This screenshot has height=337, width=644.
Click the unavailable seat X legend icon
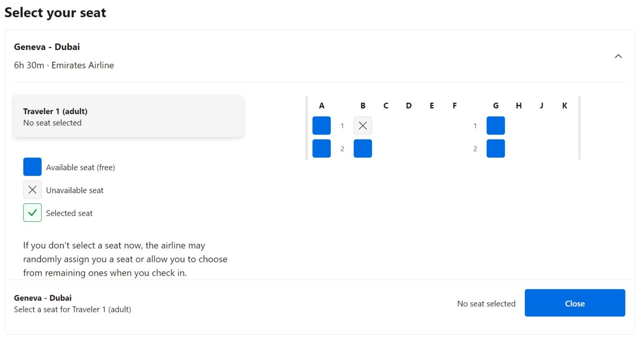tap(32, 190)
